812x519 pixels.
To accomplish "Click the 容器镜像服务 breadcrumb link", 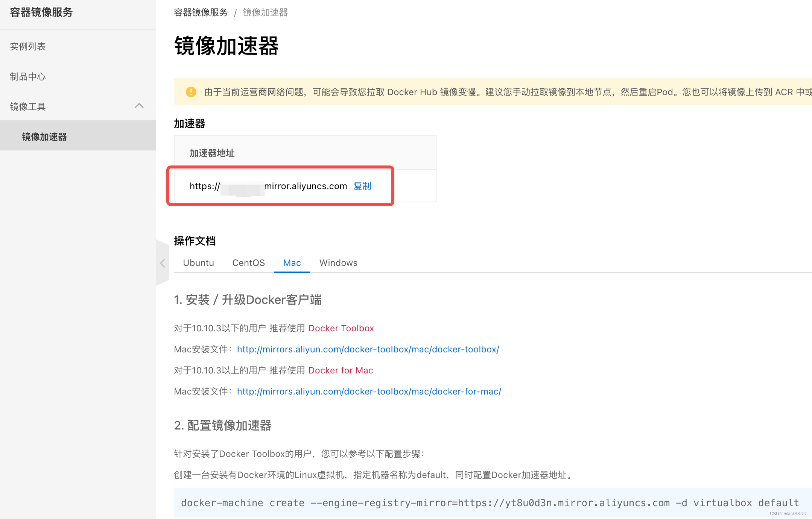I will tap(201, 12).
